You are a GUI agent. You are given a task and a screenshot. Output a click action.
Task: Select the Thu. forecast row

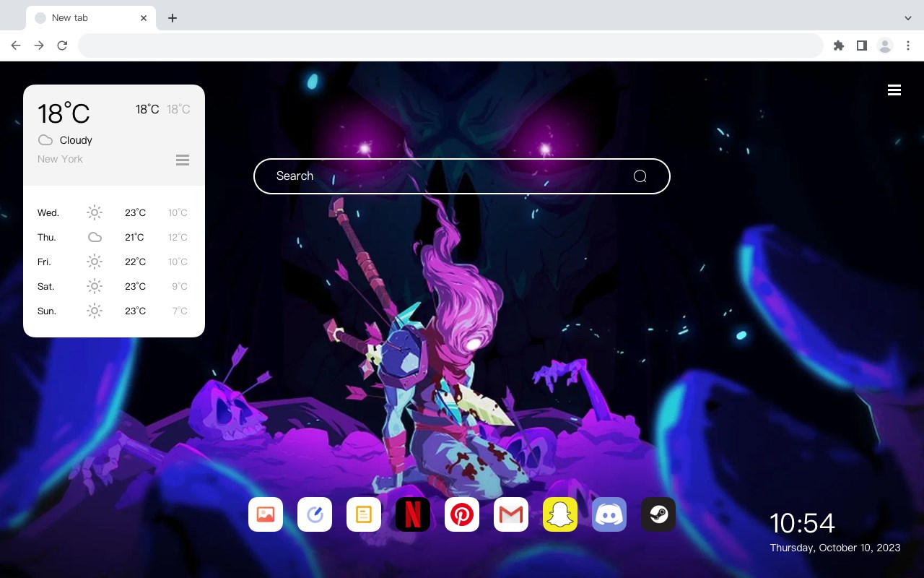pos(114,237)
